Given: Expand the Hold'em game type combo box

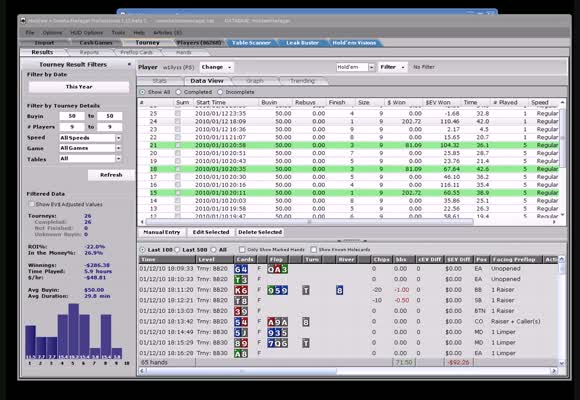Looking at the screenshot, I should pyautogui.click(x=371, y=67).
